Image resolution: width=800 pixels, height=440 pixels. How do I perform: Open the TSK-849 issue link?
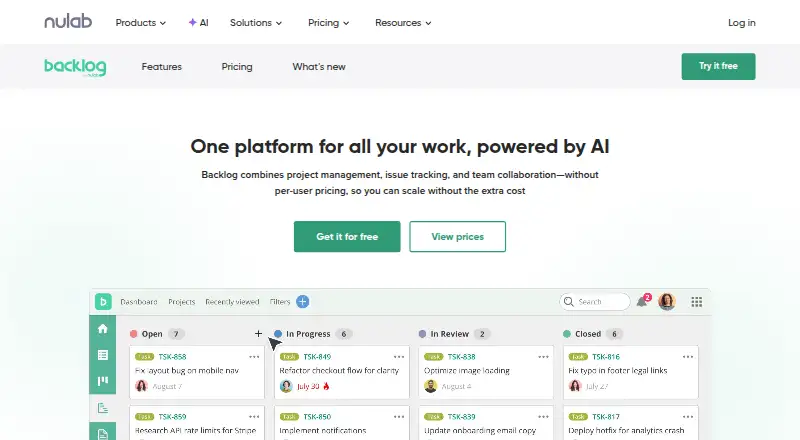click(x=317, y=357)
